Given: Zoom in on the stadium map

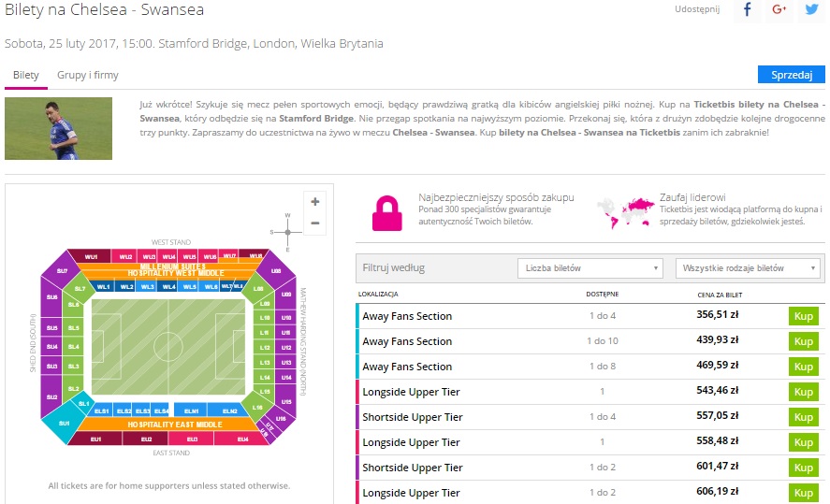Looking at the screenshot, I should [315, 202].
